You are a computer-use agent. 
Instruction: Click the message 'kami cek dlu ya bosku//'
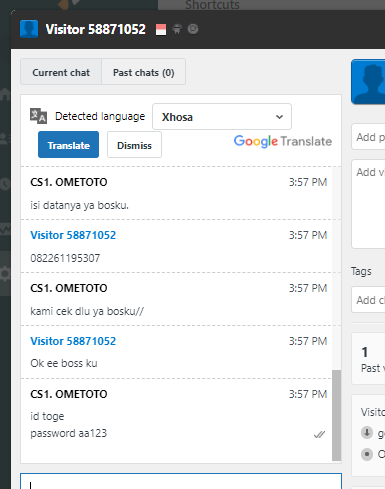point(87,311)
